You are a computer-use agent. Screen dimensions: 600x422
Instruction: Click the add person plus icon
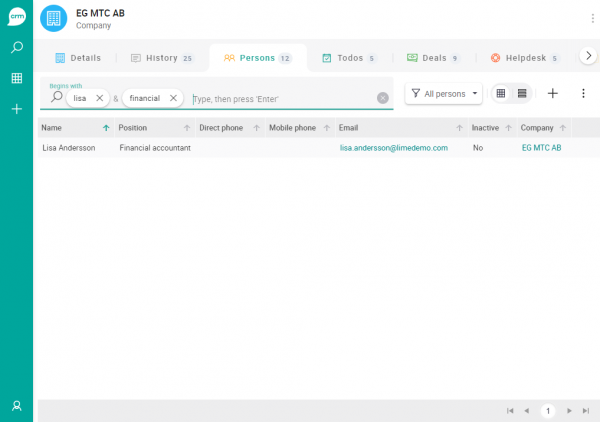pyautogui.click(x=553, y=93)
